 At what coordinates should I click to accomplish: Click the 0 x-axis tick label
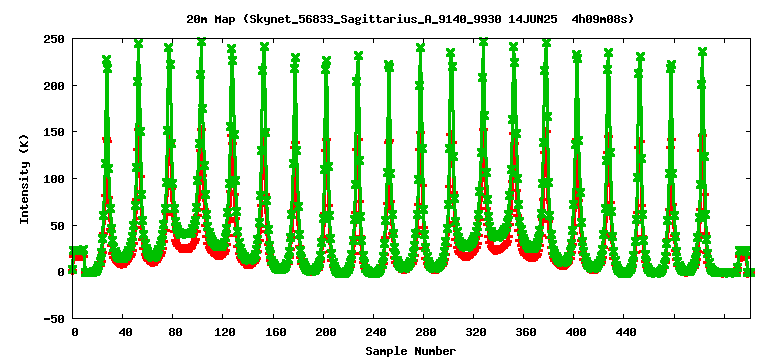click(x=74, y=333)
